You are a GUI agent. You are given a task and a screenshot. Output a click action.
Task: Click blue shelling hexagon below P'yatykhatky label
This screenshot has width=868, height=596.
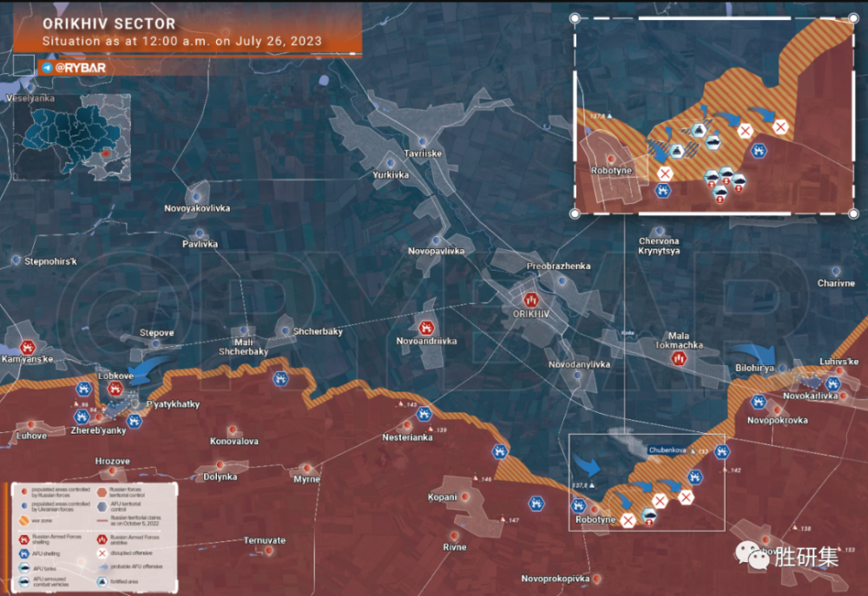click(x=134, y=421)
